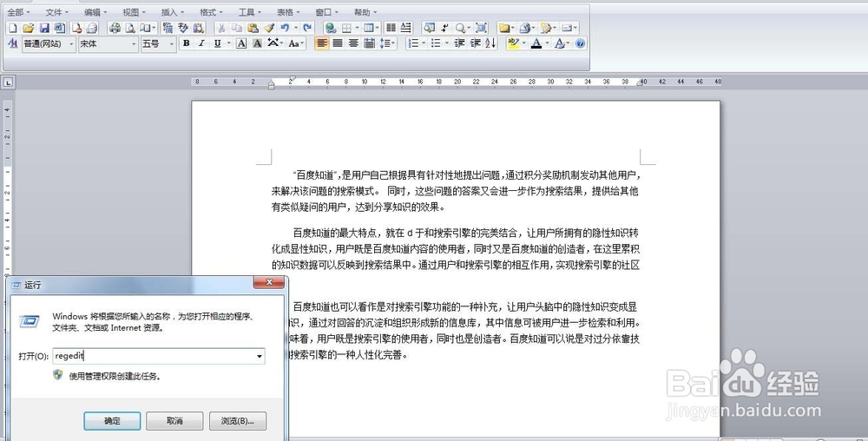The width and height of the screenshot is (868, 441).
Task: Decrease paragraph indent
Action: pyautogui.click(x=459, y=43)
